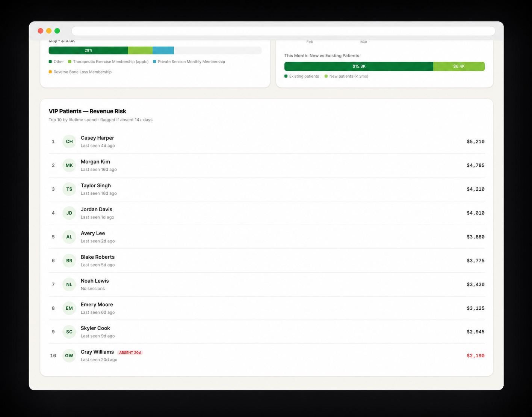Viewport: 532px width, 417px height.
Task: Click Jordan Davis's $4,010 amount
Action: coord(475,213)
